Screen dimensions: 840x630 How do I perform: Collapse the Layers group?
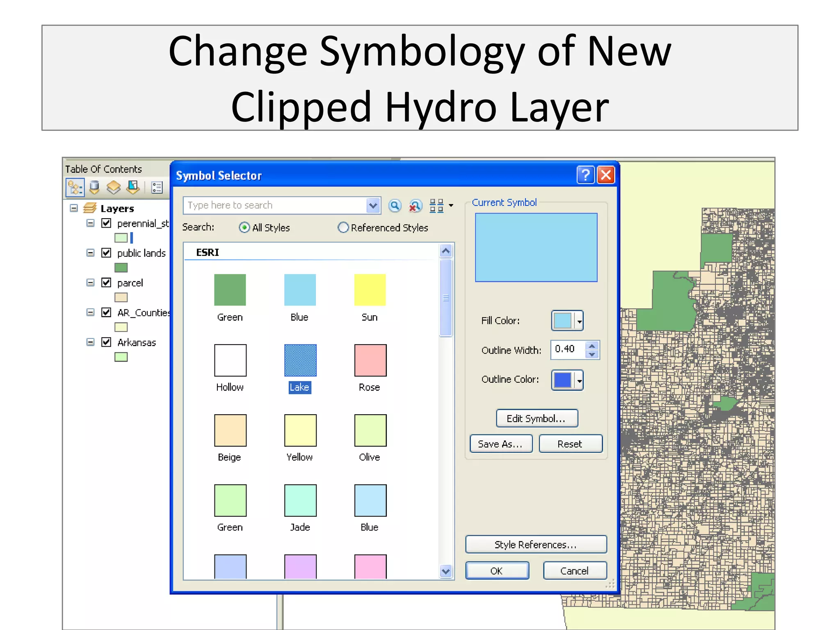click(74, 208)
